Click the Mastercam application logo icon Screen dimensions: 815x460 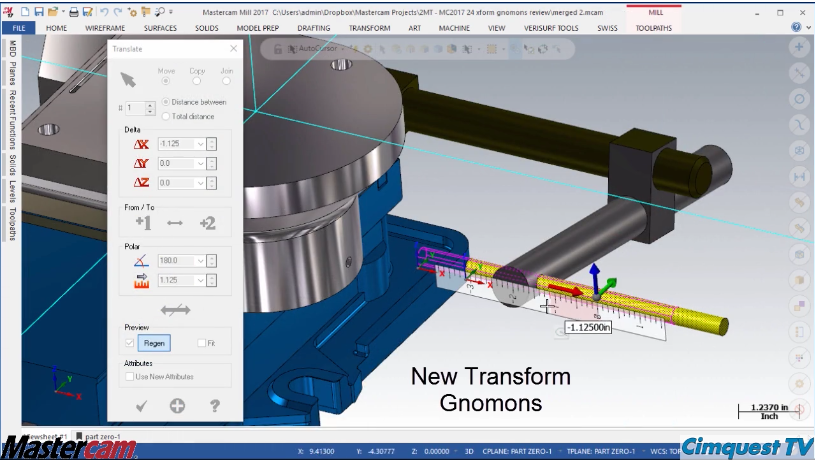tap(8, 11)
